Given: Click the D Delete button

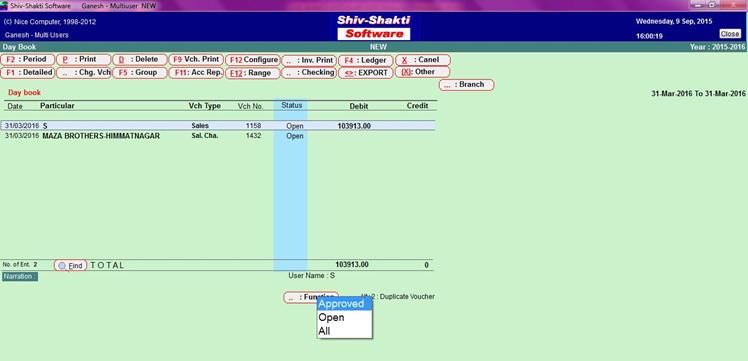Looking at the screenshot, I should 140,60.
